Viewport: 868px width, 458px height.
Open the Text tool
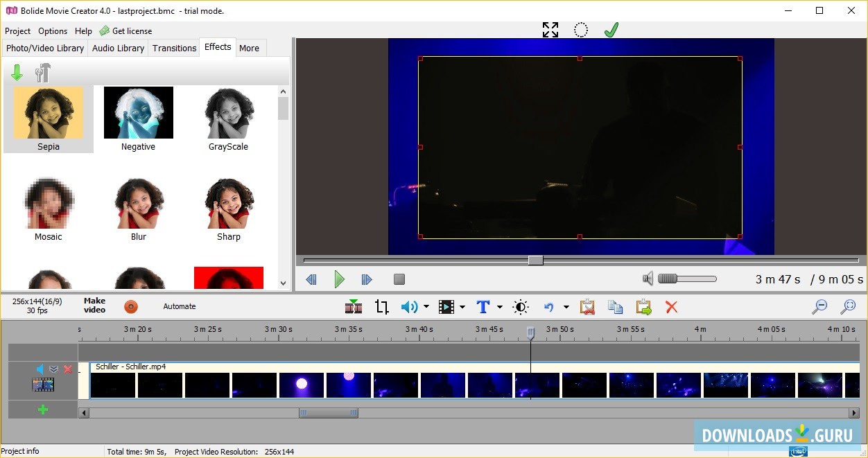pyautogui.click(x=483, y=306)
